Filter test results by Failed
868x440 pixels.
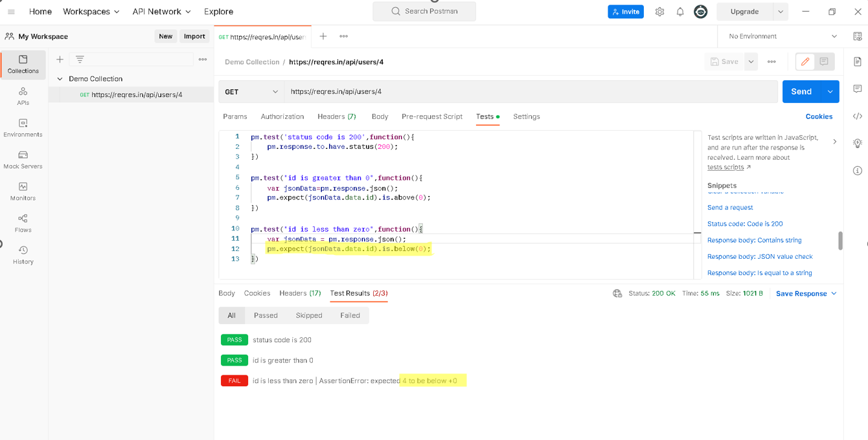click(x=350, y=316)
